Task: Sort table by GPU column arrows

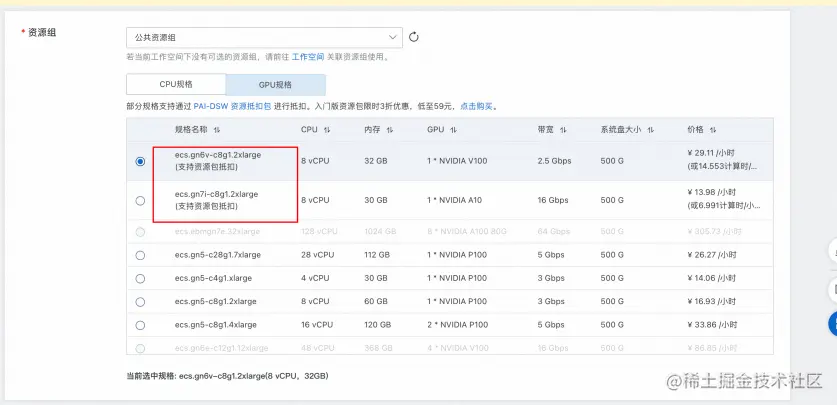Action: coord(453,130)
